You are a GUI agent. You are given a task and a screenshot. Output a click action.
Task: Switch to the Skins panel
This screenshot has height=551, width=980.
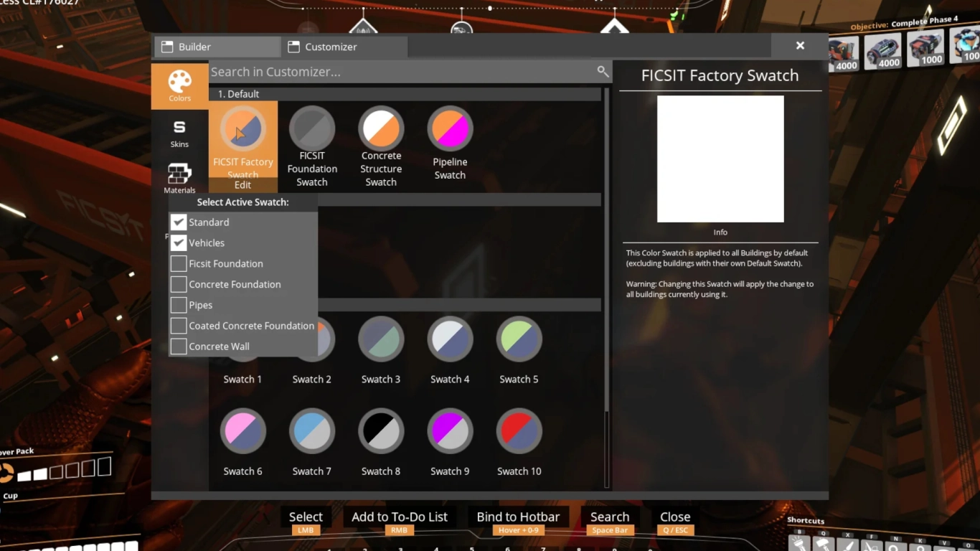tap(179, 131)
